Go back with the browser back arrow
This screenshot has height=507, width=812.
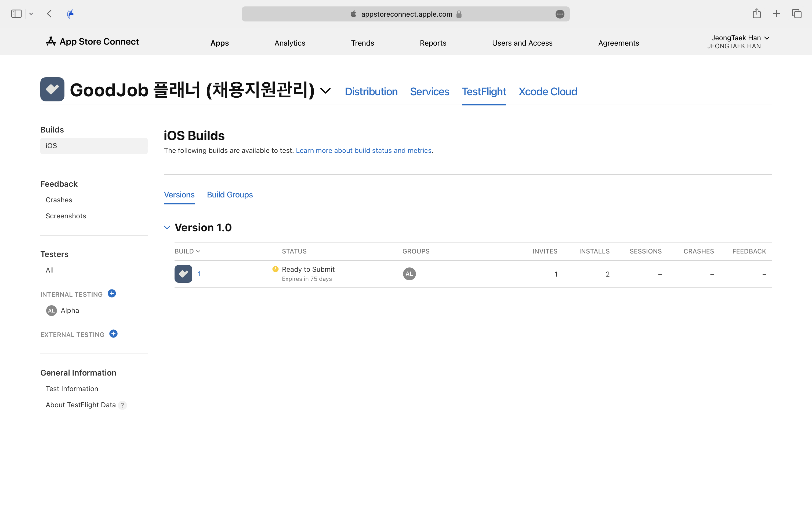point(49,14)
